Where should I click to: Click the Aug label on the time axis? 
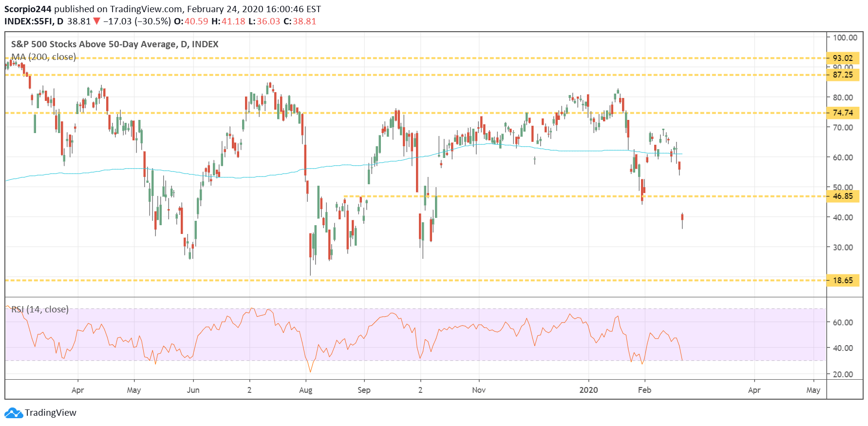pos(306,390)
